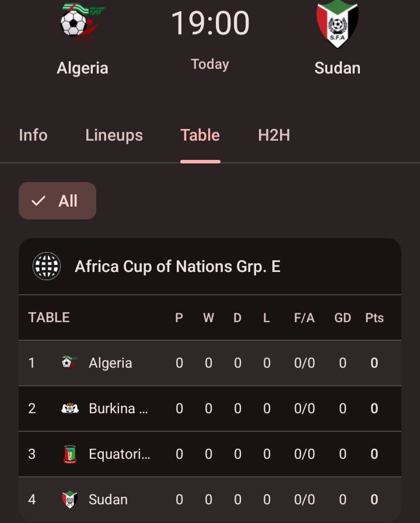Tap the Sudan team crest in header
Viewport: 420px width, 523px height.
point(337,23)
